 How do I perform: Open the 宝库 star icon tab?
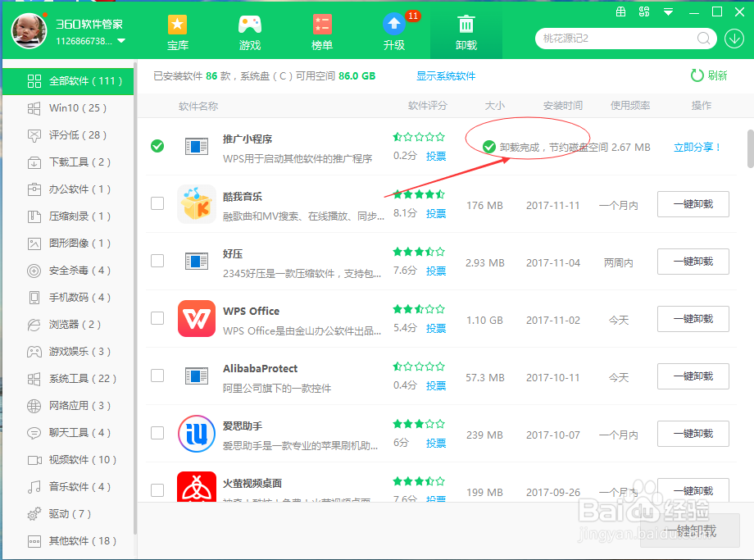pyautogui.click(x=178, y=32)
